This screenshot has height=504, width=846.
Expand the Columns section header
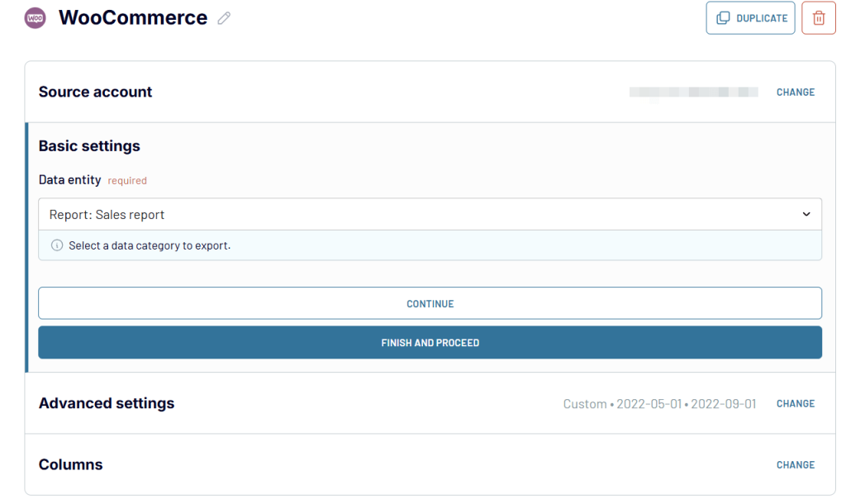[x=71, y=464]
